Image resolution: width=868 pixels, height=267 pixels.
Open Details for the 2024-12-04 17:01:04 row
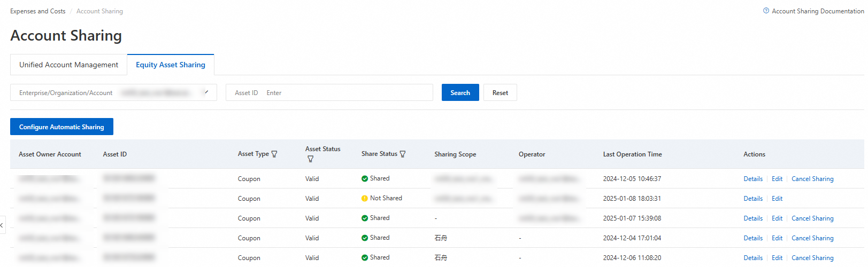pyautogui.click(x=753, y=238)
